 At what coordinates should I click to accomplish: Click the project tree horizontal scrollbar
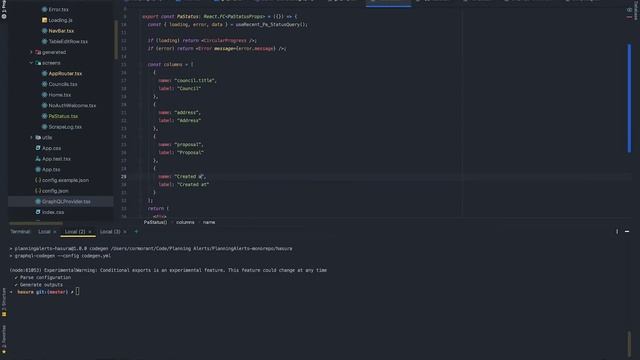[36, 223]
